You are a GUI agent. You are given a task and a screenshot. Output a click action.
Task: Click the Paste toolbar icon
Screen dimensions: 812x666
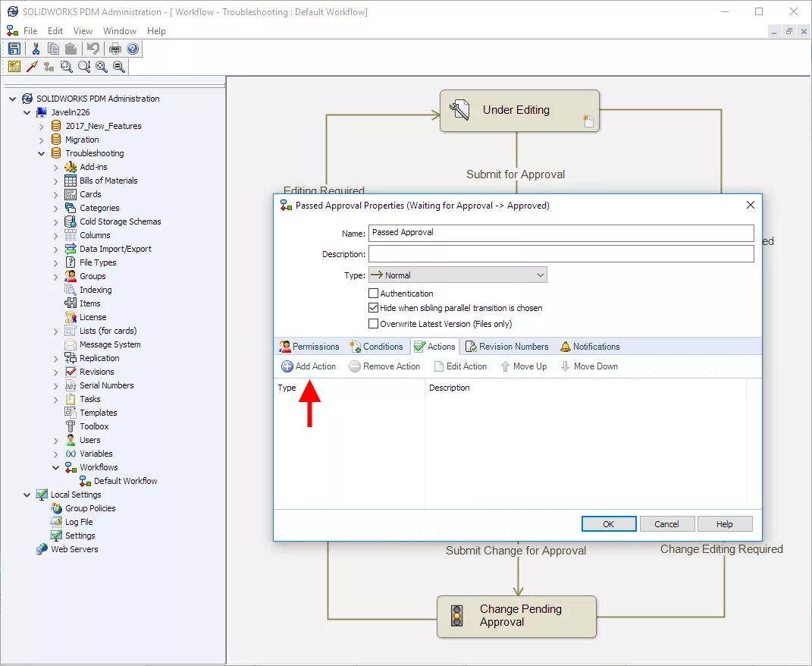coord(71,49)
